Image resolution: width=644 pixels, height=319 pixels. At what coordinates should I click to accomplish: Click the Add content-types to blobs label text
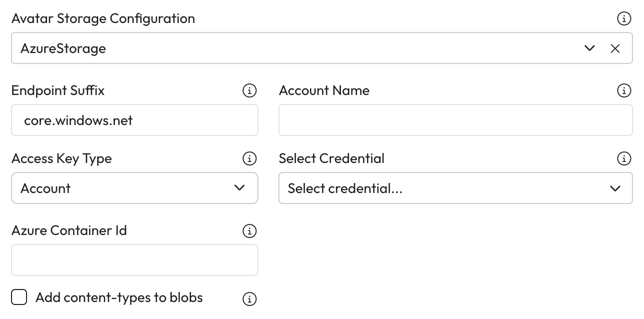pos(119,297)
